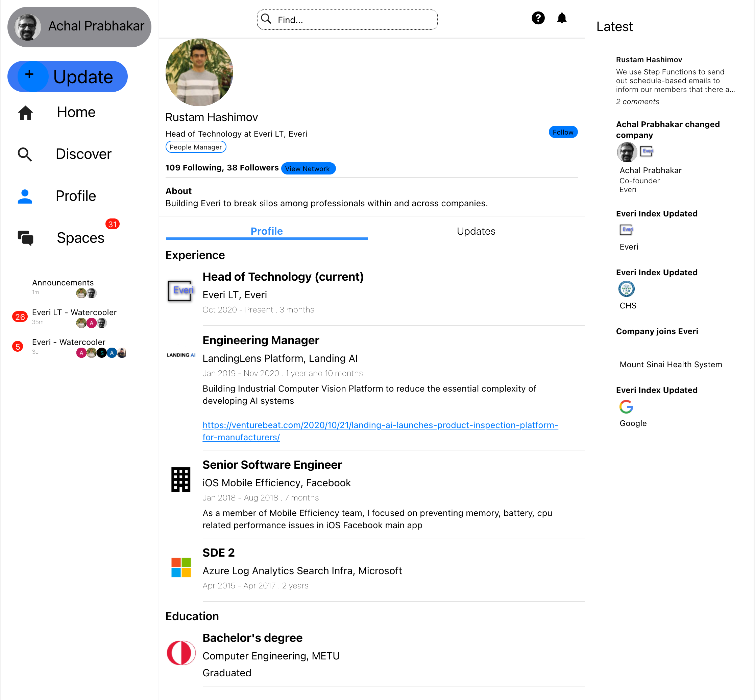Click the METU university logo
This screenshot has width=755, height=700.
[181, 653]
